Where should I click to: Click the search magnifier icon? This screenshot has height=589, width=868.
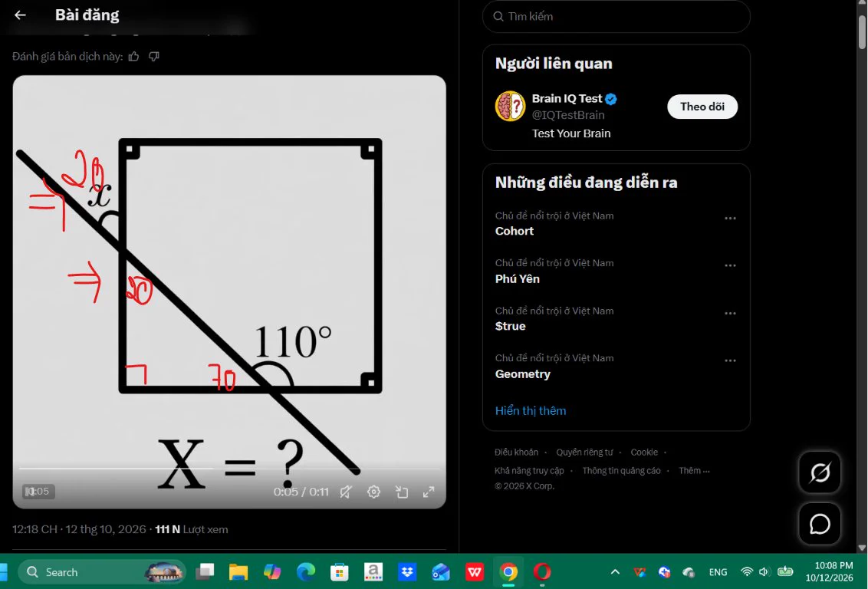point(498,17)
